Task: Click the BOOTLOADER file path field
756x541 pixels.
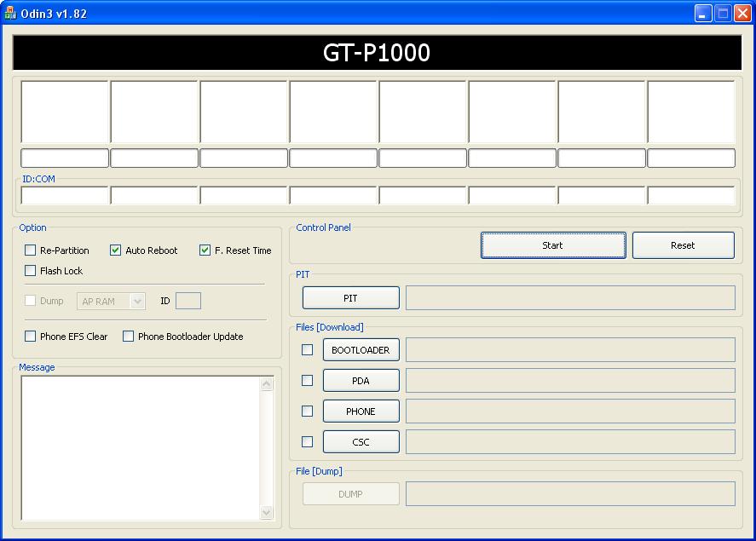Action: 570,350
